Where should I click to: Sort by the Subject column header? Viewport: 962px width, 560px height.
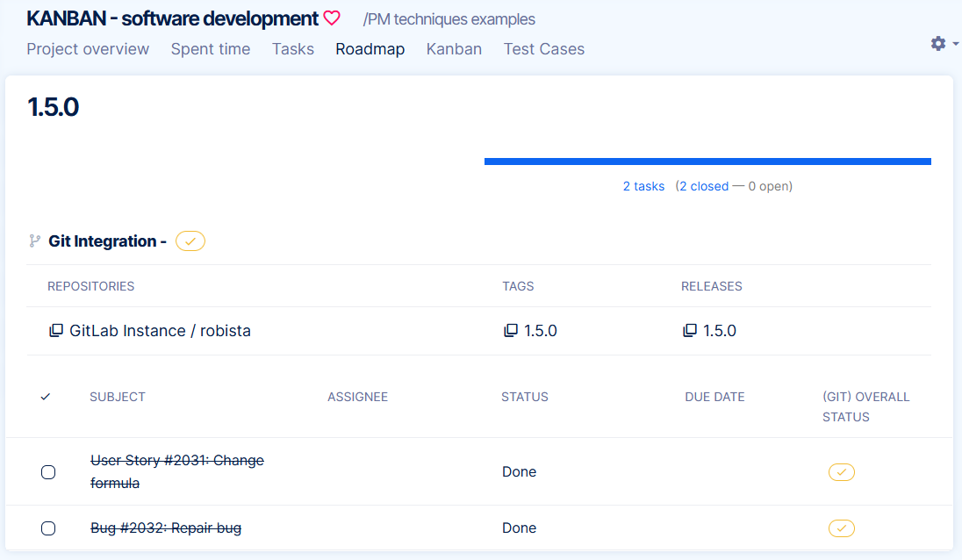(x=118, y=397)
